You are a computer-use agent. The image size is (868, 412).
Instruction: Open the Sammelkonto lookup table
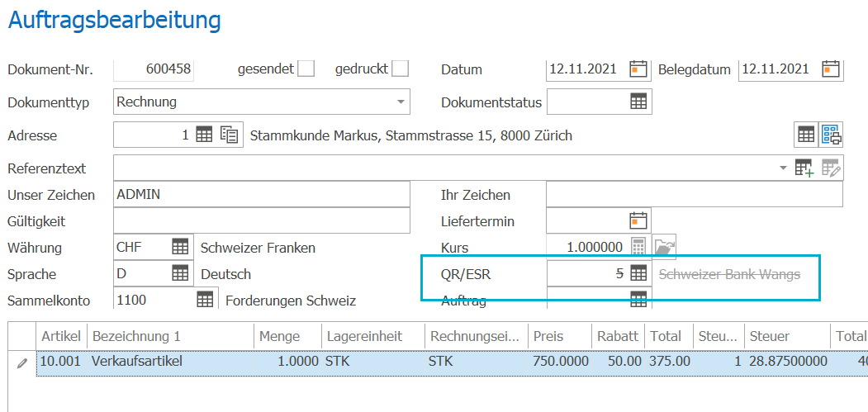[205, 300]
